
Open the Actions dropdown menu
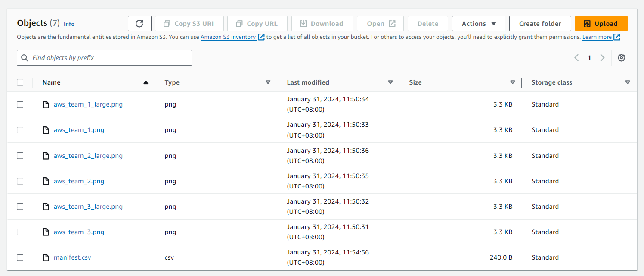point(479,24)
